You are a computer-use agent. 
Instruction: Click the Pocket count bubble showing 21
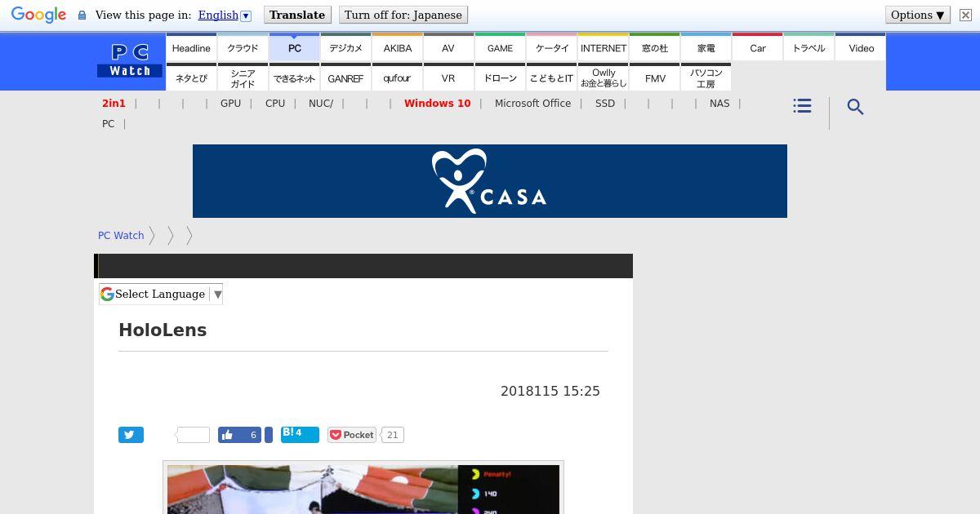(x=392, y=435)
